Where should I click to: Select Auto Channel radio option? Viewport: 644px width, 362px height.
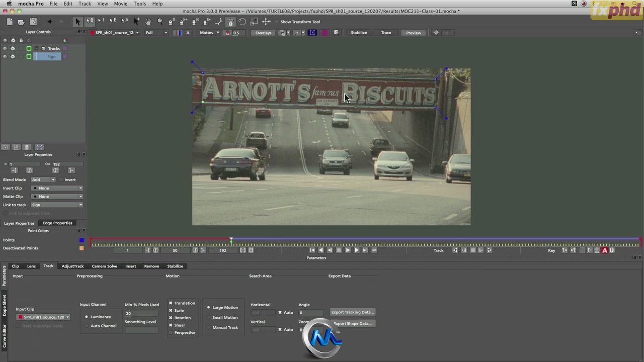pyautogui.click(x=87, y=326)
